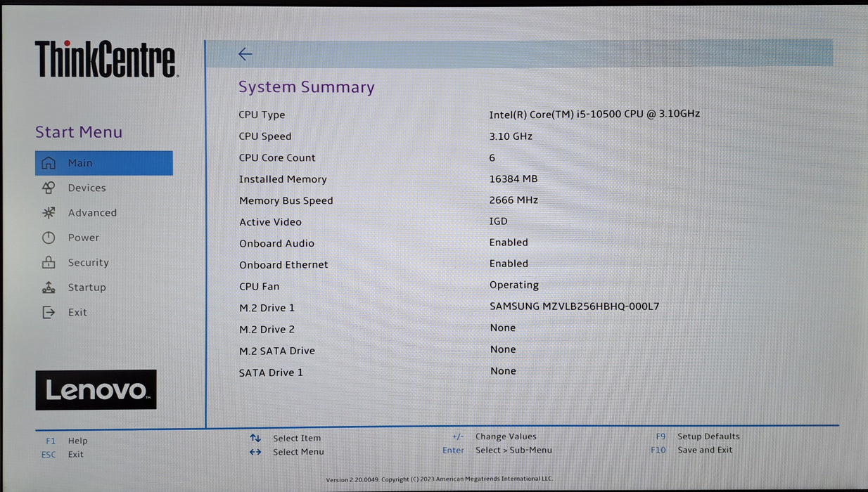Click the Main home icon
This screenshot has width=868, height=492.
[49, 163]
